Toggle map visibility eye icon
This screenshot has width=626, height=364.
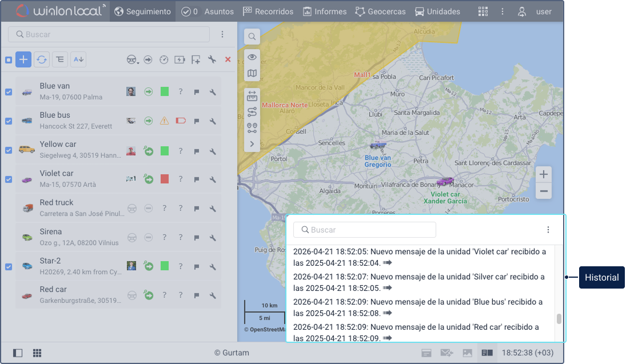[x=252, y=57]
